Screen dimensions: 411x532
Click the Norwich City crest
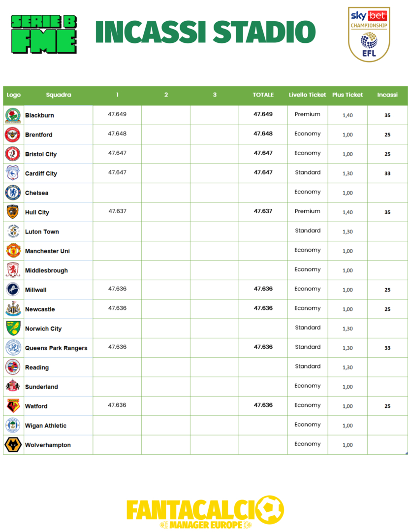tap(13, 329)
